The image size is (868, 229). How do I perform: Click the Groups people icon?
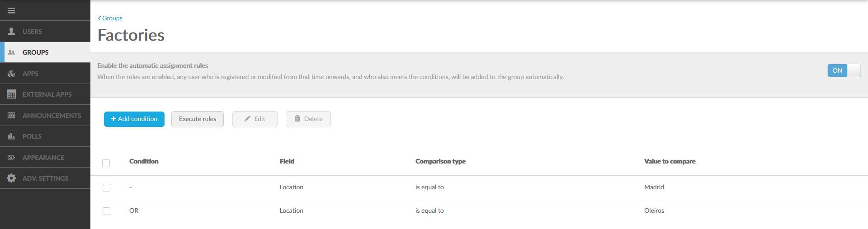coord(12,52)
